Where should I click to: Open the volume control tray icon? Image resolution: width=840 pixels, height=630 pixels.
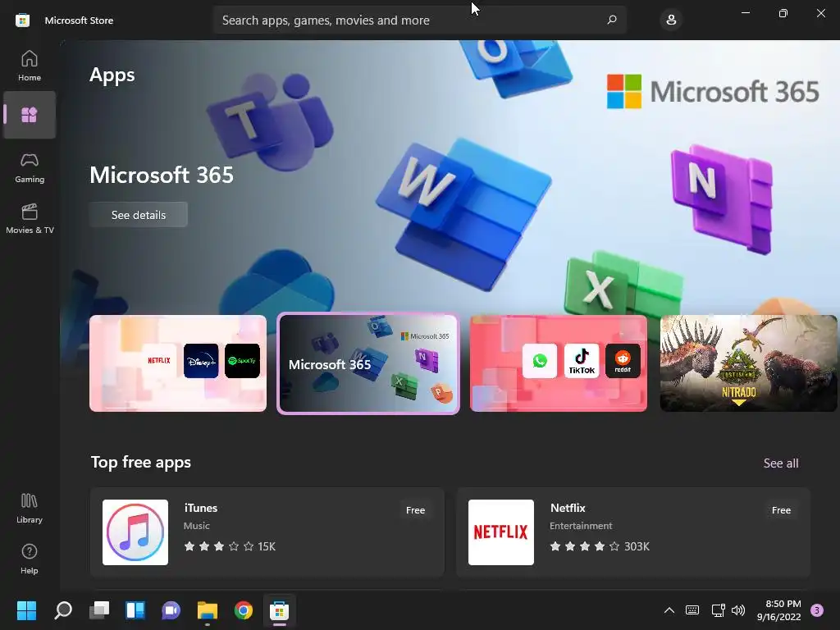tap(738, 609)
